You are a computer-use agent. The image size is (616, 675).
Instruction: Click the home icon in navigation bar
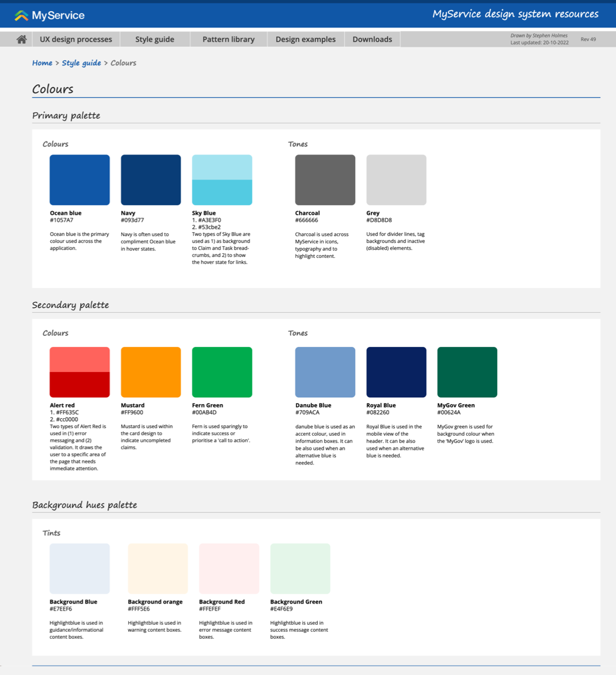(x=22, y=39)
